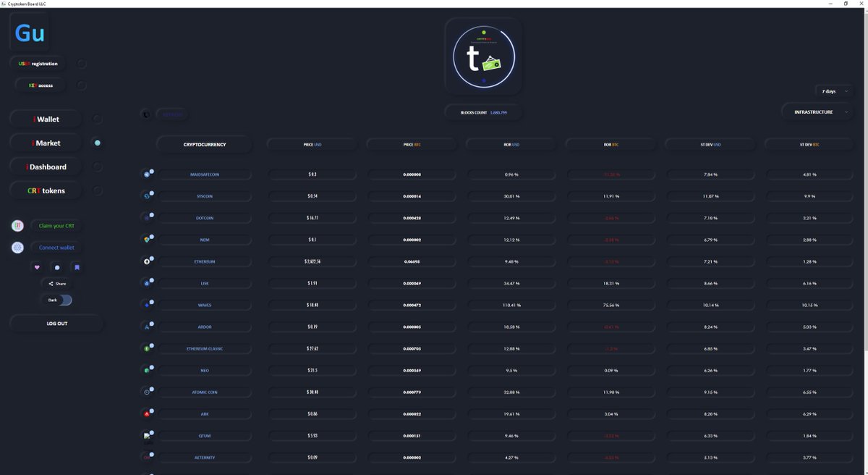Select radio indicator beside CRT tokens

click(x=98, y=190)
